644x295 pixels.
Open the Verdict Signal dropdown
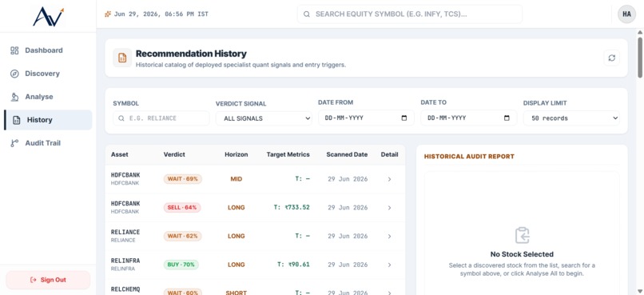tap(264, 118)
